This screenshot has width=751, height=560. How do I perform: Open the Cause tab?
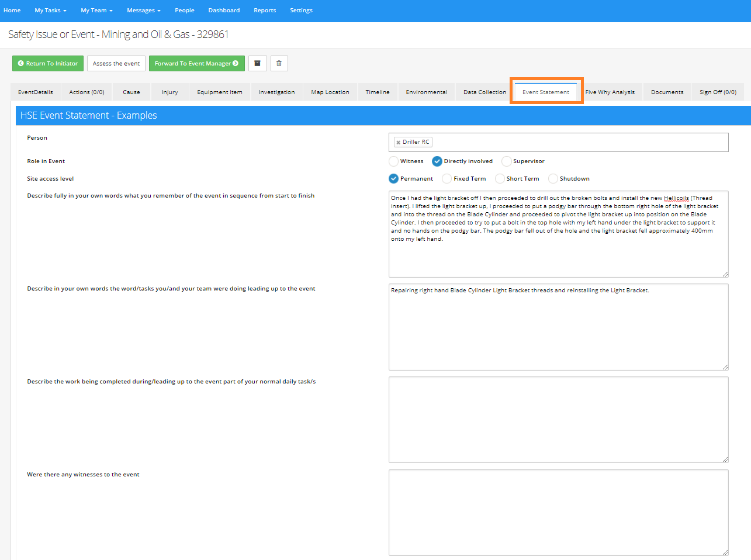click(131, 92)
